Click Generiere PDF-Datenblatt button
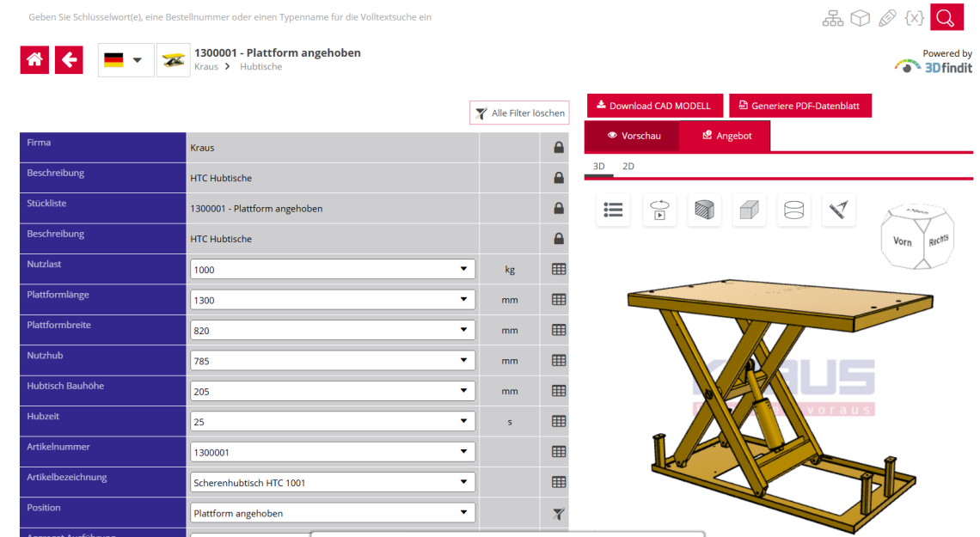980x537 pixels. tap(800, 106)
